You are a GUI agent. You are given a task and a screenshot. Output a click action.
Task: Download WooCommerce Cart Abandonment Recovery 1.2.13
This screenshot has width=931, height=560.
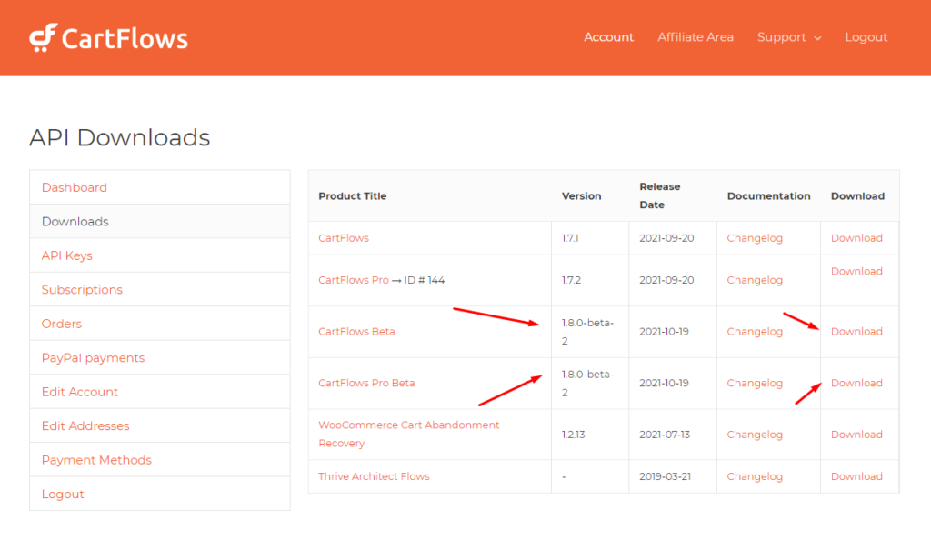(x=856, y=435)
